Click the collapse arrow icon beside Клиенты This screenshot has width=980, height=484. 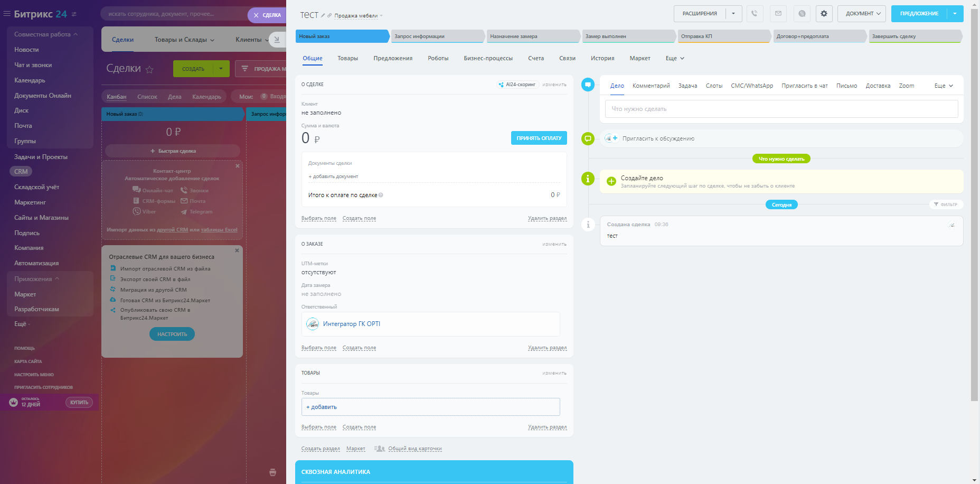[277, 39]
